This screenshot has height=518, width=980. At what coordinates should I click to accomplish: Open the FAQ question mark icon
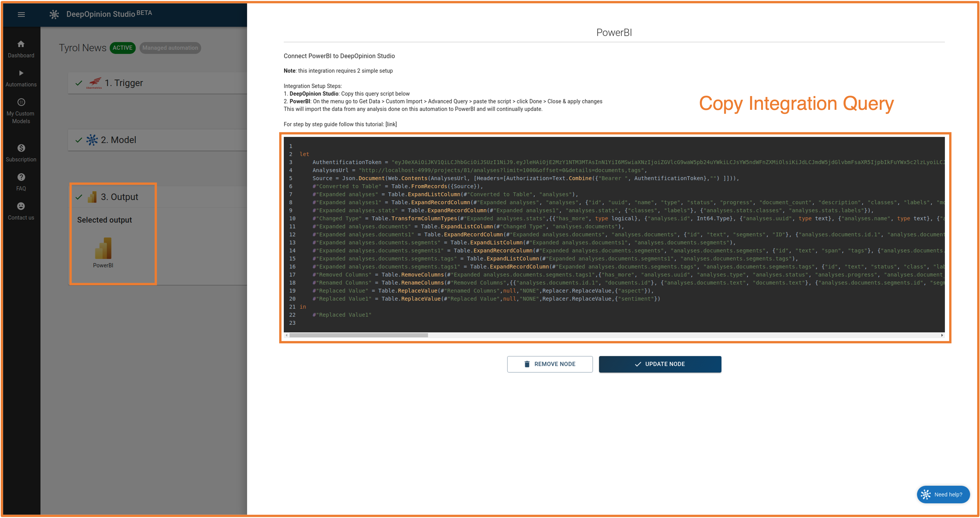pyautogui.click(x=21, y=177)
